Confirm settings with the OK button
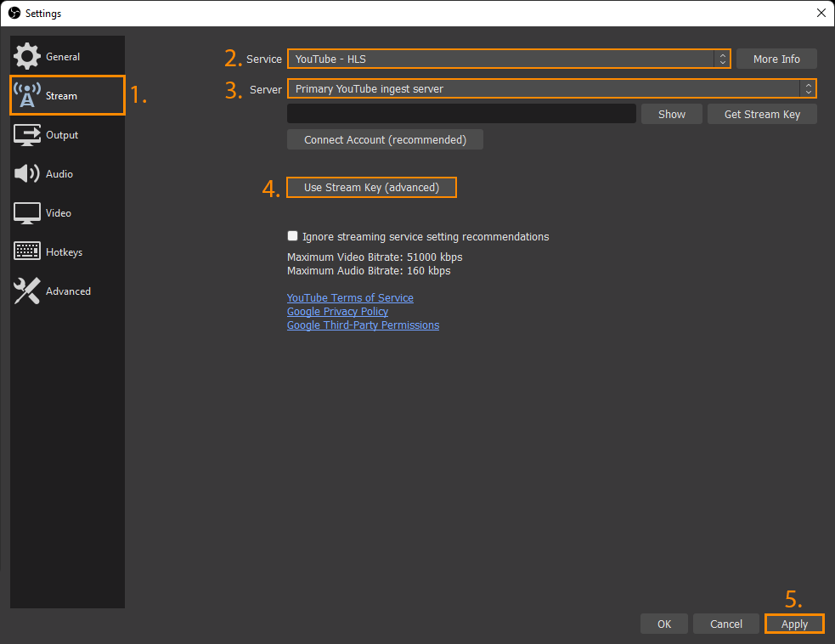 pos(664,624)
